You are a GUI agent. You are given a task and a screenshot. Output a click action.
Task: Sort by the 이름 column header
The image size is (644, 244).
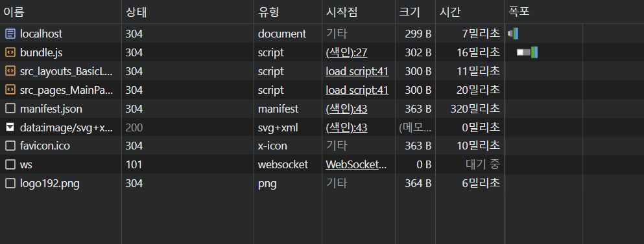(x=61, y=12)
